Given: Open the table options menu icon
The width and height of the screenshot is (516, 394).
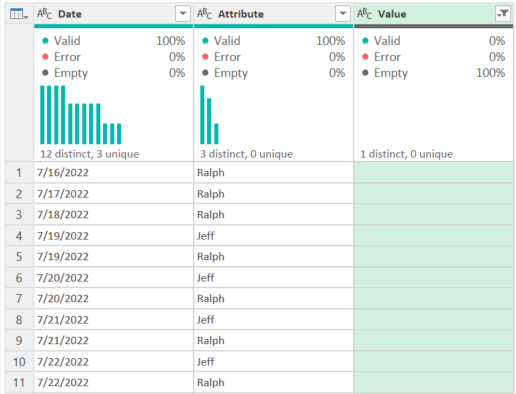Looking at the screenshot, I should pyautogui.click(x=19, y=14).
